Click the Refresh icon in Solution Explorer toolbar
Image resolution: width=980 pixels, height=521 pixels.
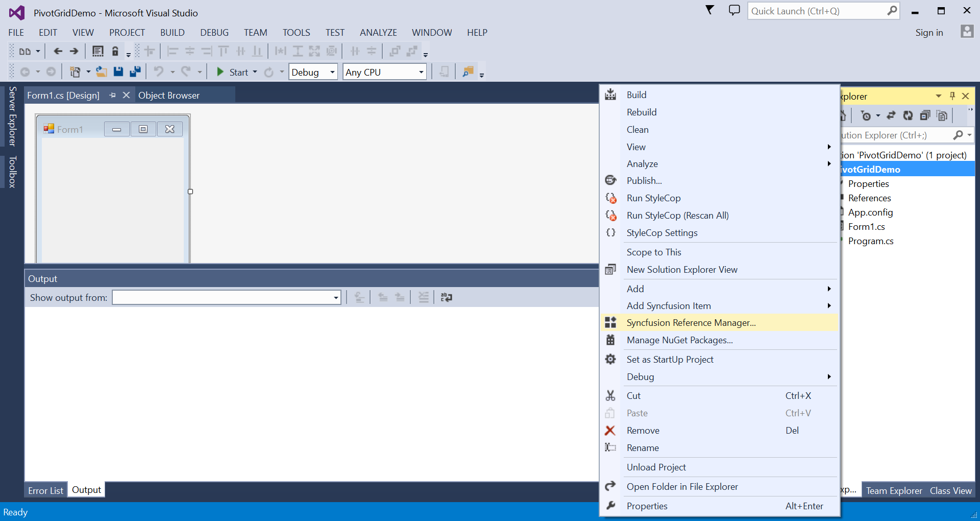[908, 115]
